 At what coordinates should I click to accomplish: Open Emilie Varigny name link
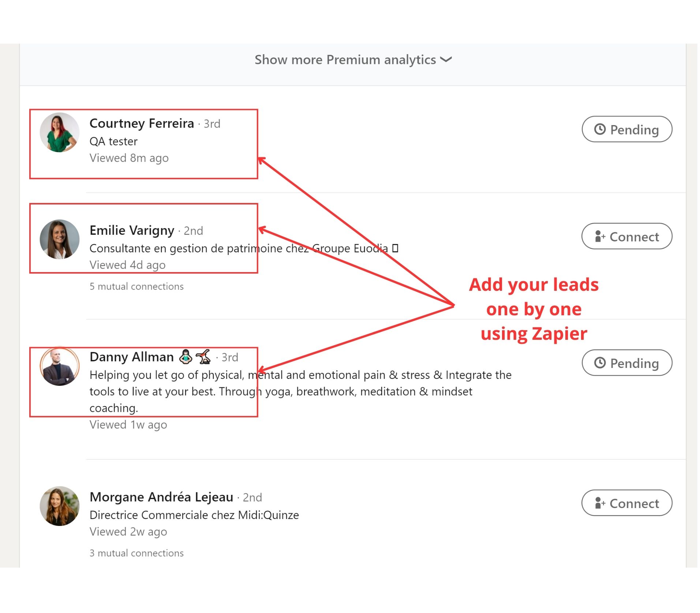132,230
